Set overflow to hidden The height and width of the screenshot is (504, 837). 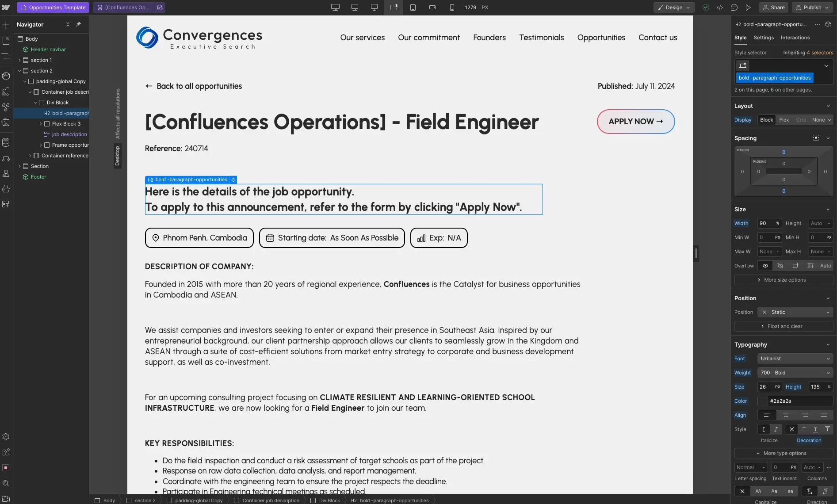pyautogui.click(x=780, y=266)
